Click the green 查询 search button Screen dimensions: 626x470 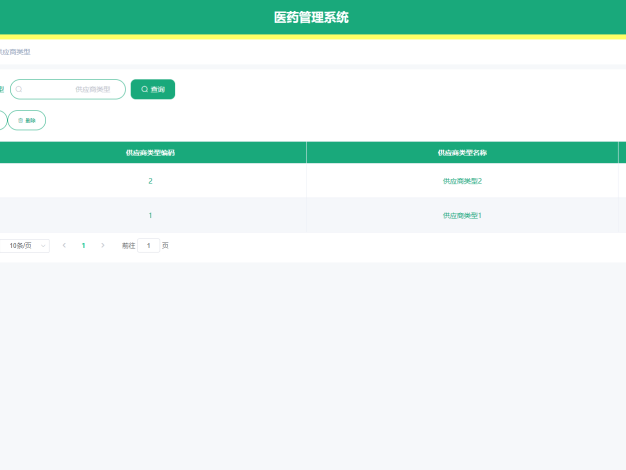pos(153,89)
